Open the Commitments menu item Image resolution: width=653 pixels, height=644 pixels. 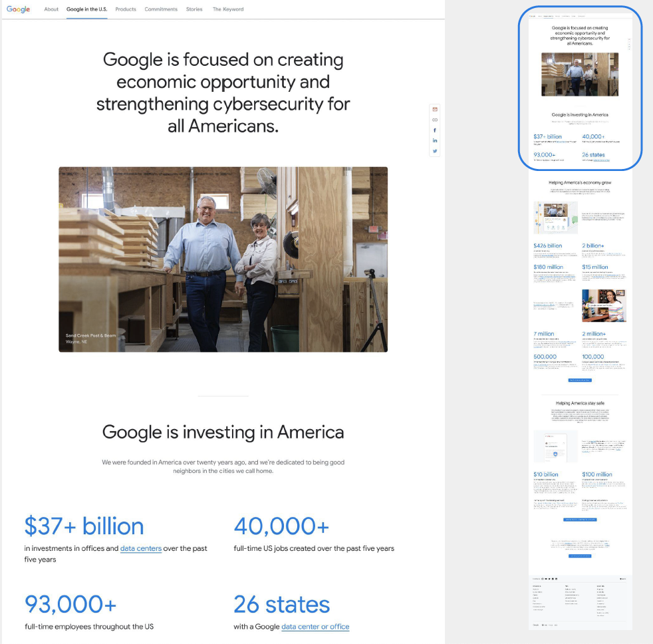(x=161, y=9)
